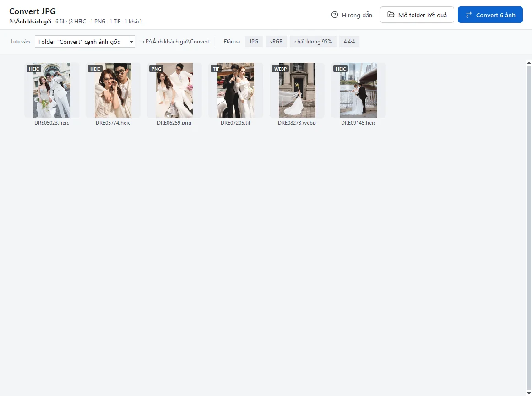This screenshot has height=396, width=532.
Task: Select the DRE05023.heic thumbnail
Action: pos(52,90)
